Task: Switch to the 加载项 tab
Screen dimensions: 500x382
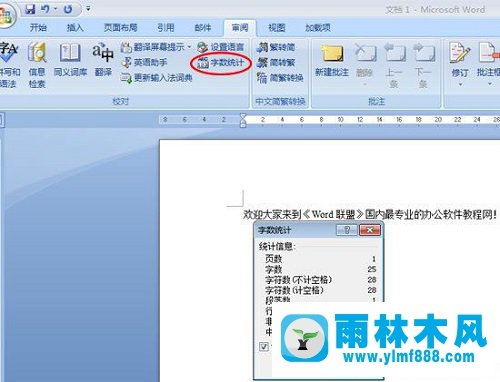Action: click(318, 28)
